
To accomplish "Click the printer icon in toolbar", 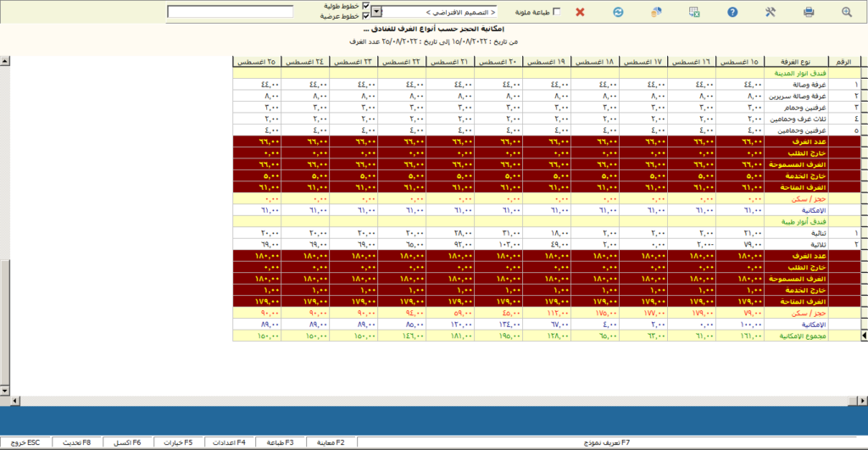I will point(809,12).
